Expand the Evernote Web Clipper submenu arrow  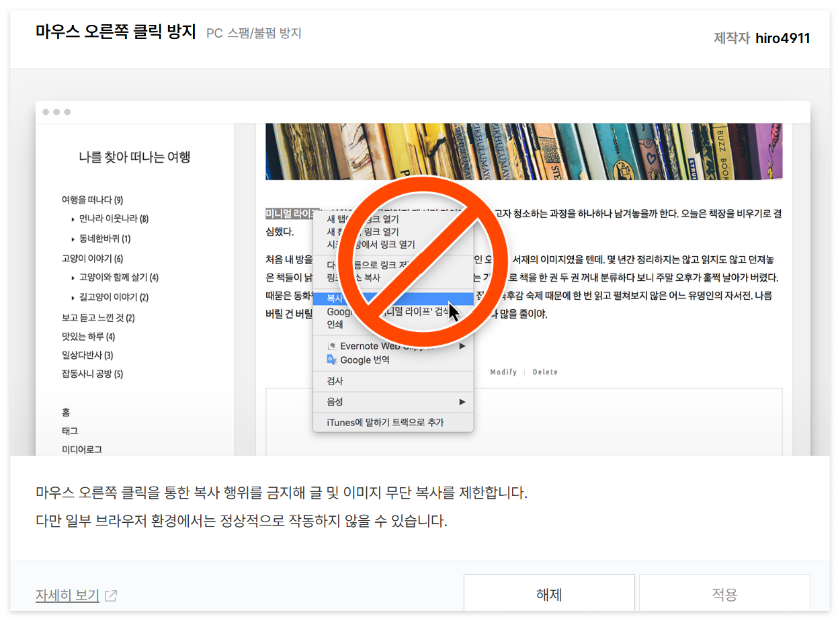coord(462,345)
